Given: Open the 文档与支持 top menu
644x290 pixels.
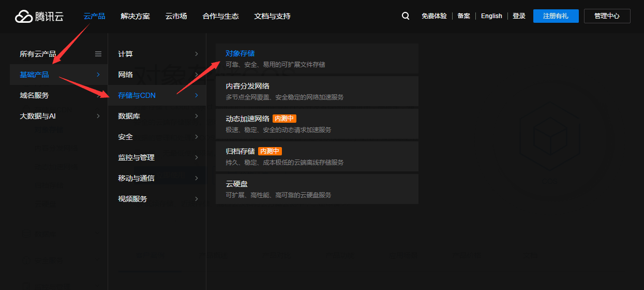Looking at the screenshot, I should [273, 16].
